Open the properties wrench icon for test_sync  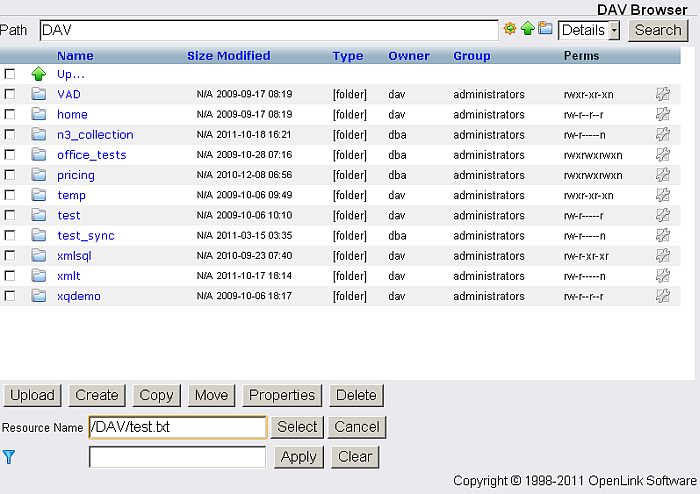(x=663, y=235)
